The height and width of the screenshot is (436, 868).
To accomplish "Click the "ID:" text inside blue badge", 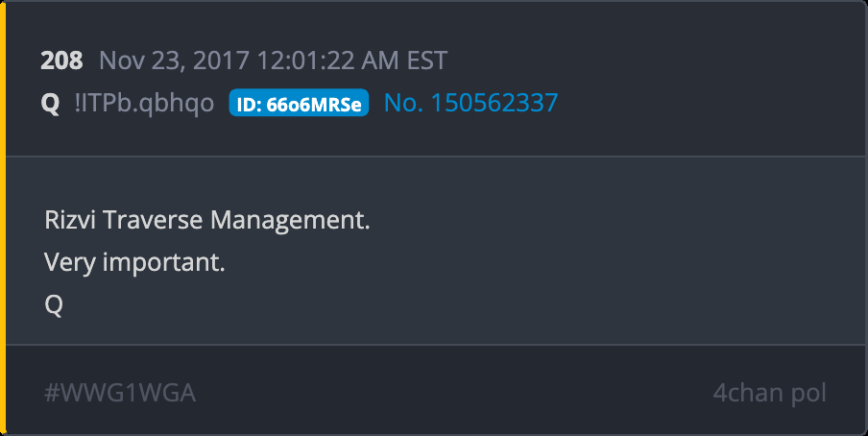I will pyautogui.click(x=249, y=104).
